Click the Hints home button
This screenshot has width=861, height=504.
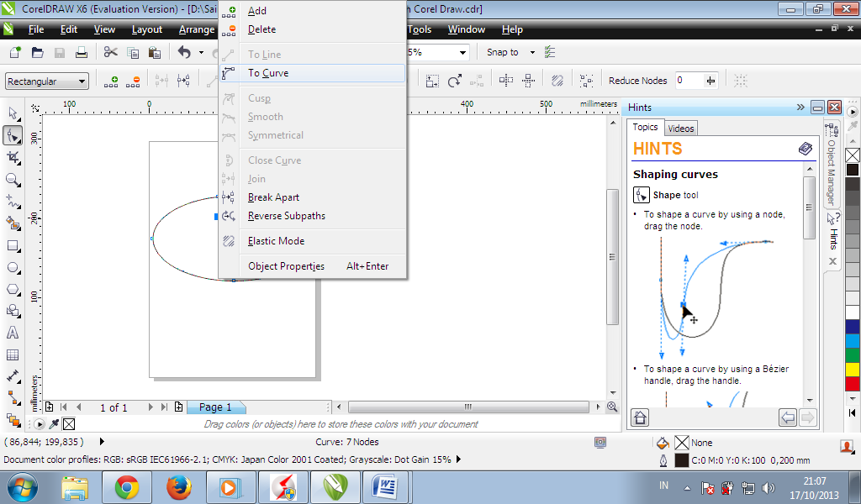point(640,417)
